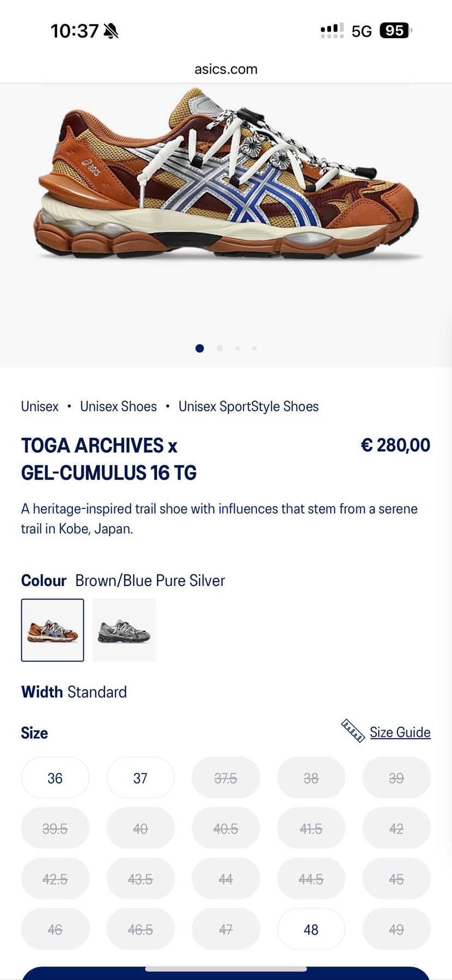Image resolution: width=452 pixels, height=980 pixels.
Task: Tap the cellular signal bars icon
Action: tap(332, 31)
